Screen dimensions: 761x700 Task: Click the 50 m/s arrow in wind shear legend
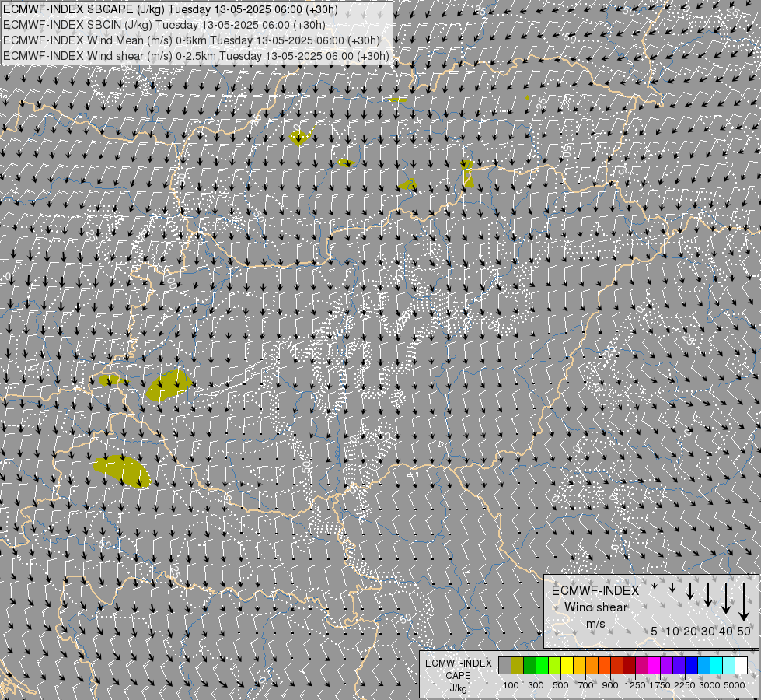click(744, 601)
